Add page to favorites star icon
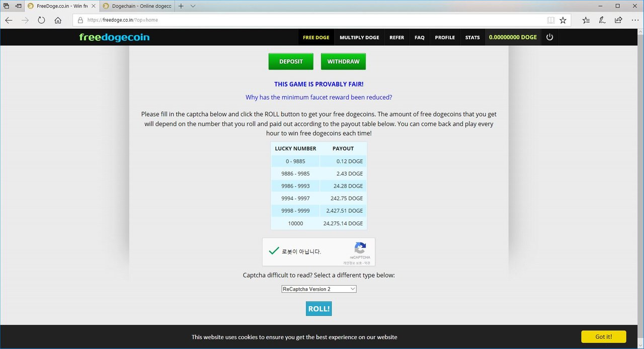 (563, 20)
